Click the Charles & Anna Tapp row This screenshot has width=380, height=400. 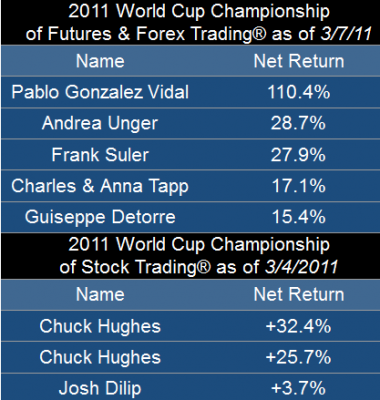(x=190, y=186)
